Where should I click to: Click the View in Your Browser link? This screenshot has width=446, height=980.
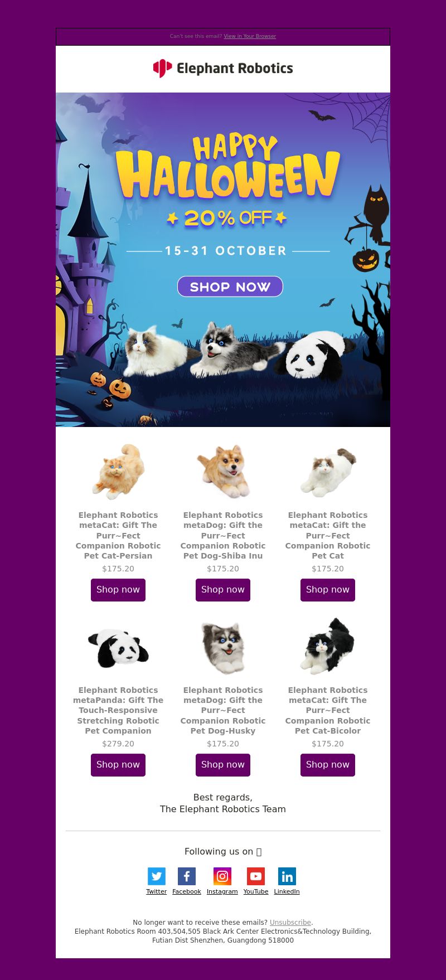[250, 36]
